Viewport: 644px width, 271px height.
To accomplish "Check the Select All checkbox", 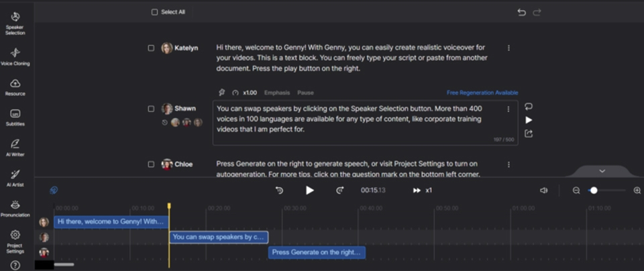I will (155, 12).
